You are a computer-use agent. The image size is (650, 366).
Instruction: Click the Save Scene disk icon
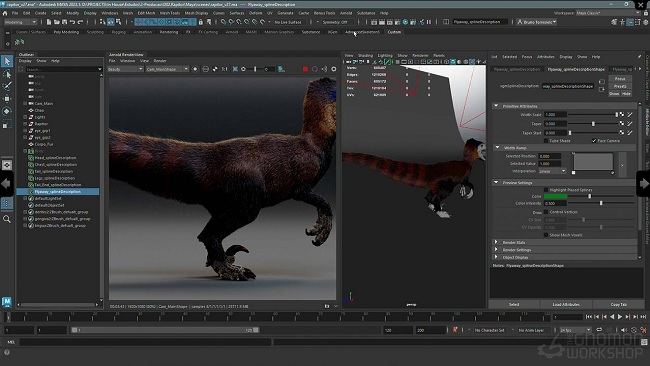[x=64, y=22]
